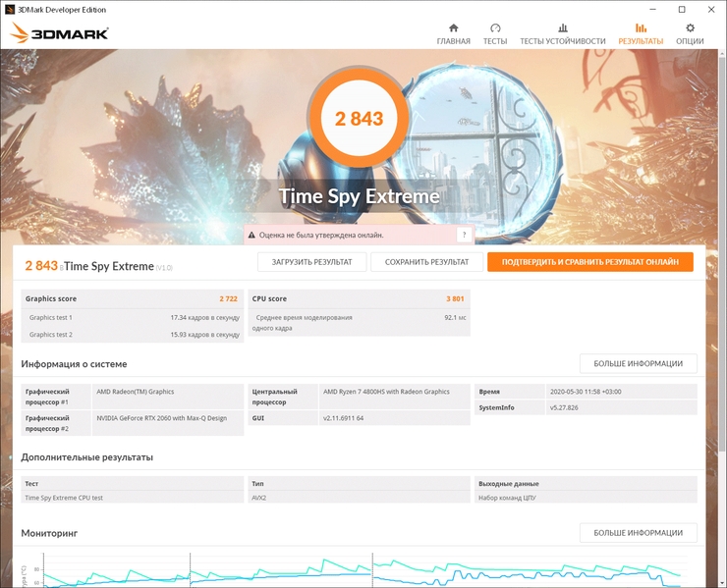Click SystemInfo version v5.27.826
This screenshot has height=588, width=727.
(x=564, y=407)
